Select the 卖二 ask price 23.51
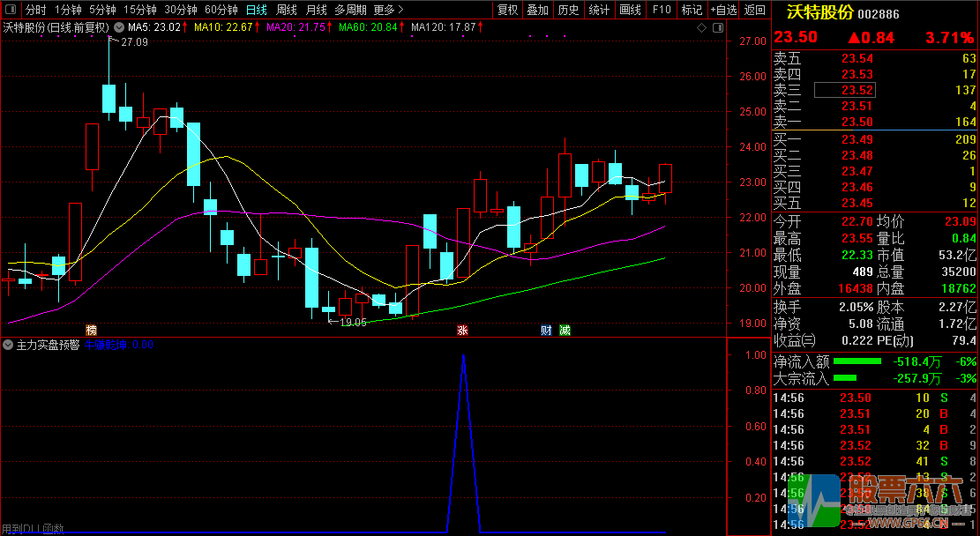Image resolution: width=980 pixels, height=536 pixels. point(857,106)
